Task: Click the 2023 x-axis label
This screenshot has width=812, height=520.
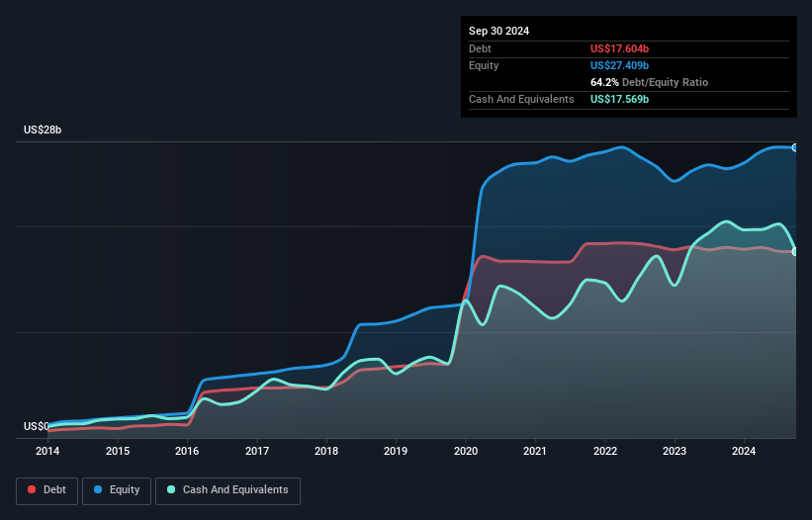Action: click(675, 451)
